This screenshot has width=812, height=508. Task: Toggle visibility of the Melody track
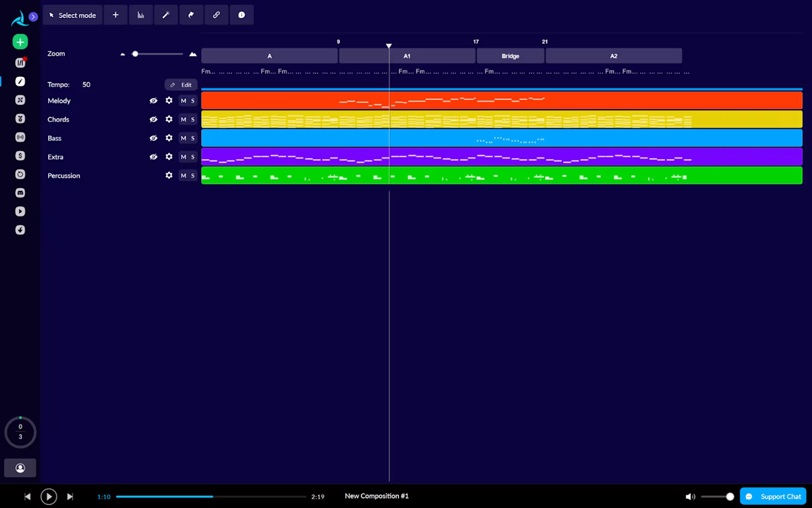point(153,100)
